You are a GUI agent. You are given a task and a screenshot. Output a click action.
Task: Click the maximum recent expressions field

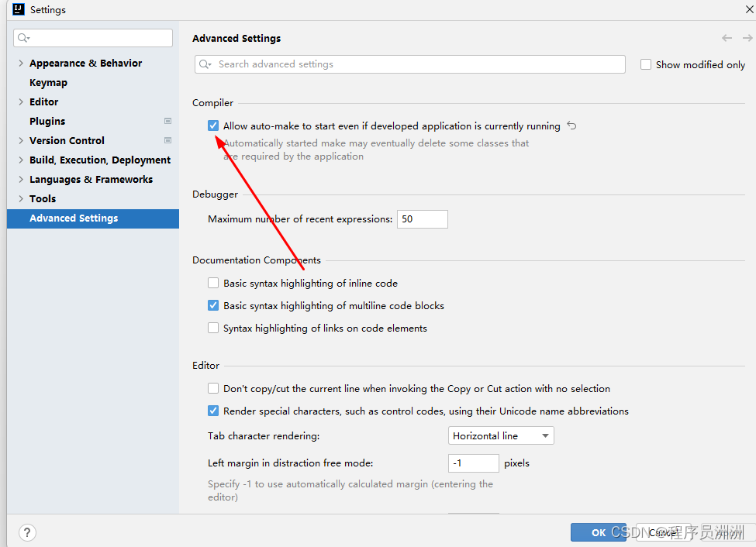(422, 219)
